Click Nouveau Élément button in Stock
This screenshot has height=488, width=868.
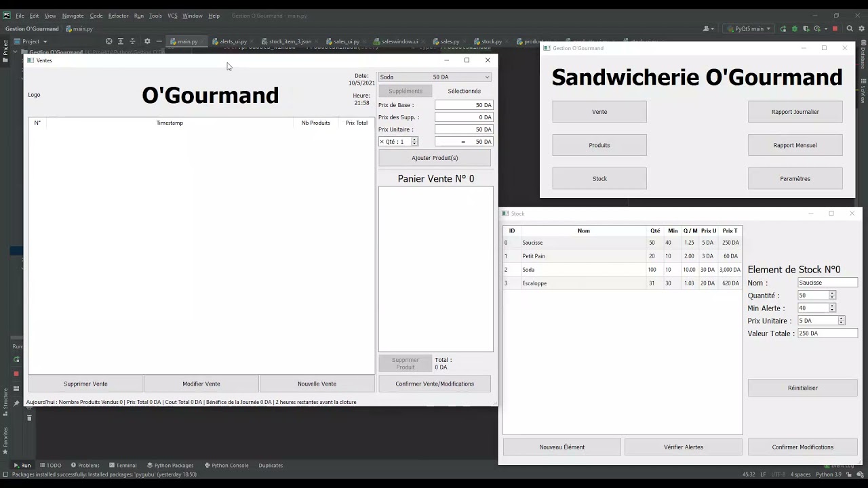(x=561, y=447)
